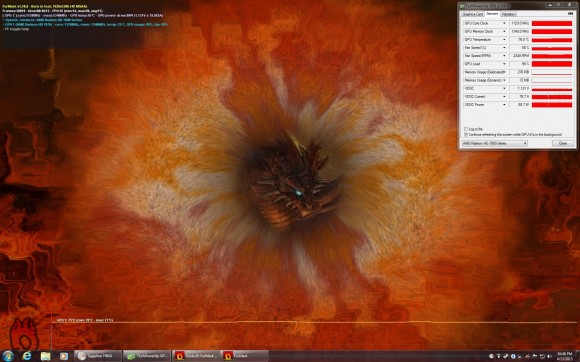Open the Graphics Card tab in GPU-Z
Viewport: 580px width, 362px height.
coord(473,14)
